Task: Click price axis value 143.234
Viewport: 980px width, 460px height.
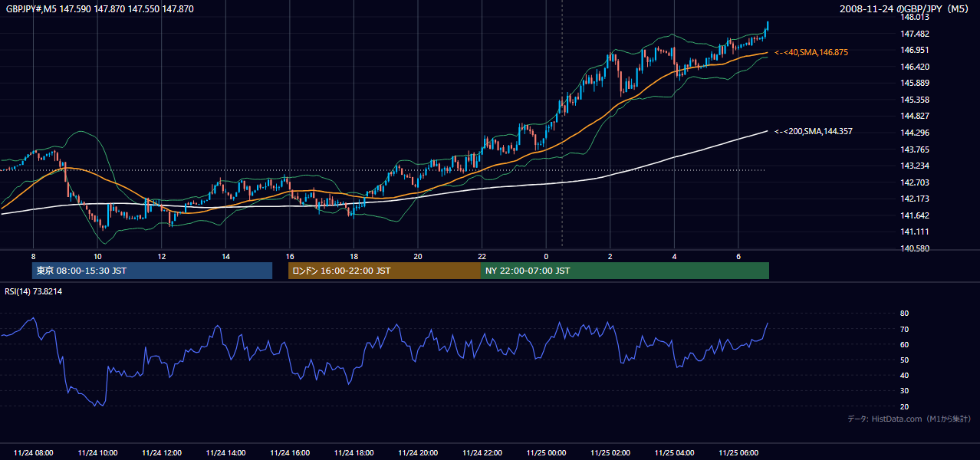Action: coord(915,166)
